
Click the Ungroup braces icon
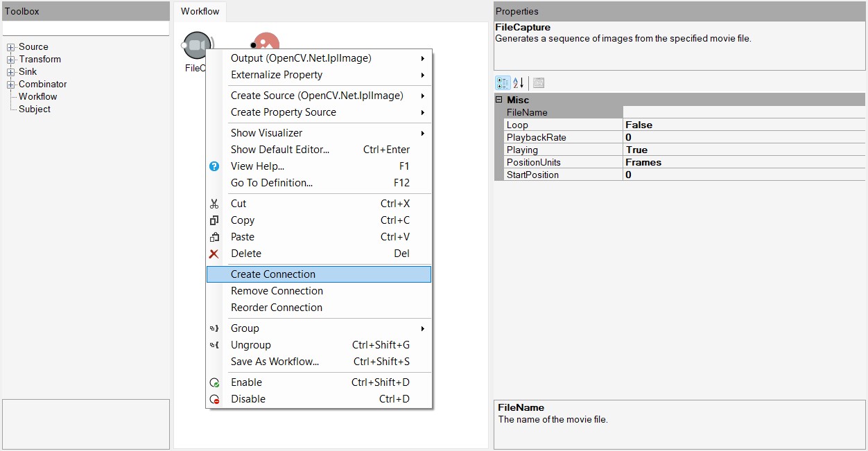[214, 345]
